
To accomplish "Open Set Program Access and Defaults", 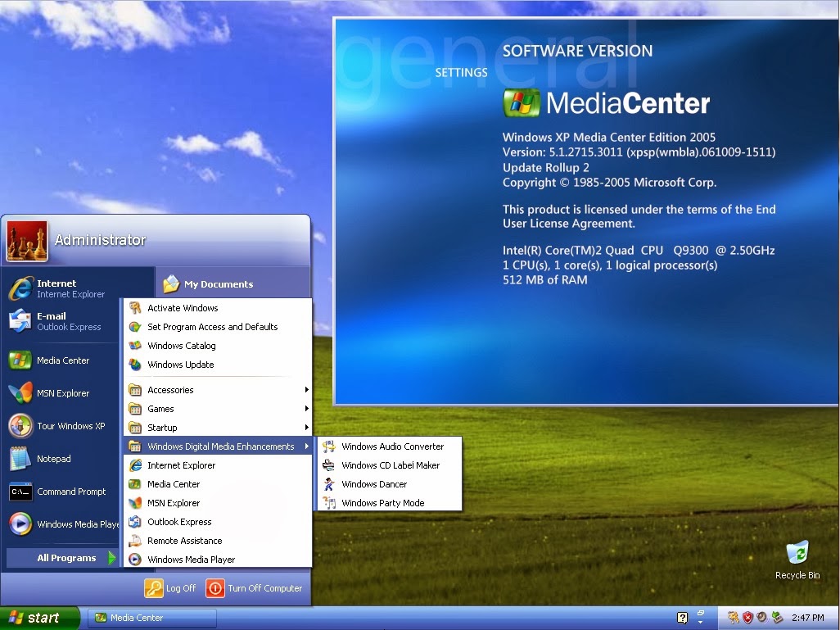I will pyautogui.click(x=218, y=327).
